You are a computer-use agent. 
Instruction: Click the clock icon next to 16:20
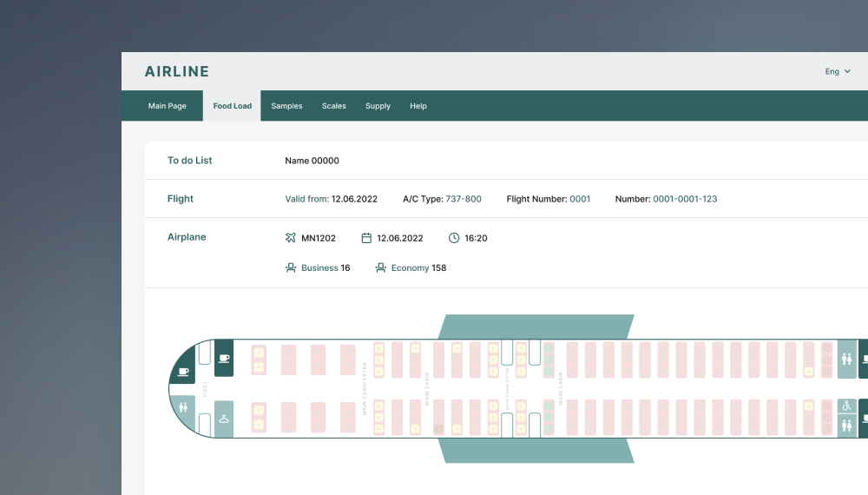pyautogui.click(x=454, y=238)
